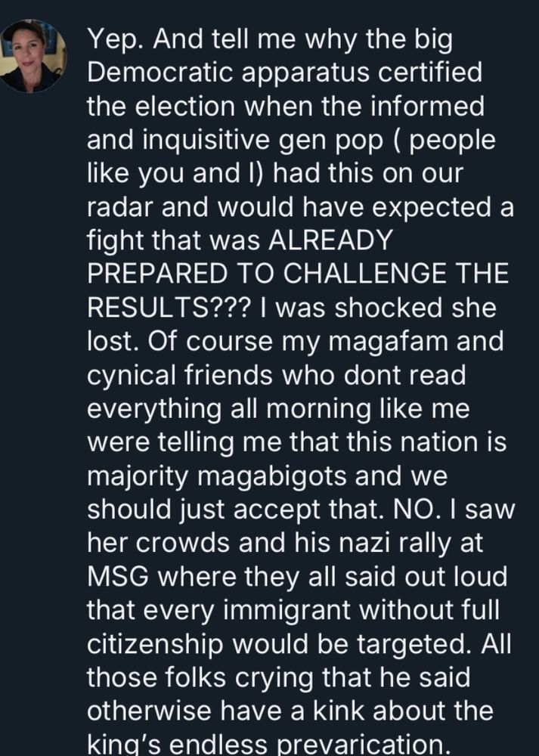Tap 'Democratic apparatus certified' in the post

coord(284,73)
